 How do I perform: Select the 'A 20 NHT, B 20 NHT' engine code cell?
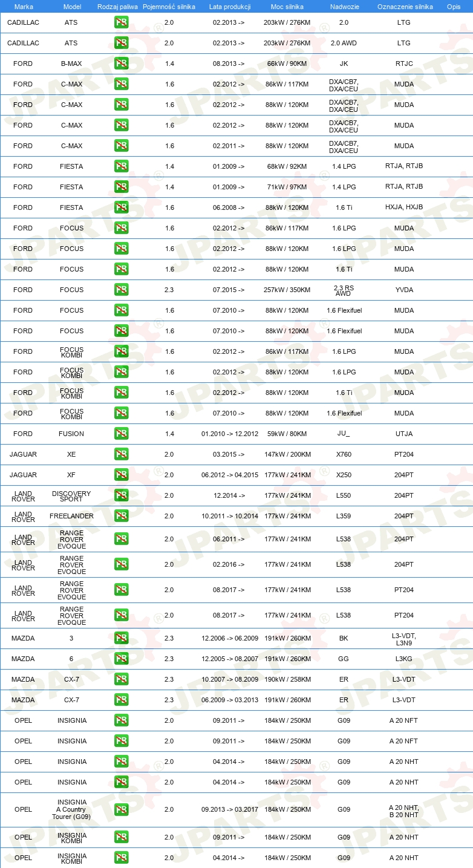click(x=404, y=811)
